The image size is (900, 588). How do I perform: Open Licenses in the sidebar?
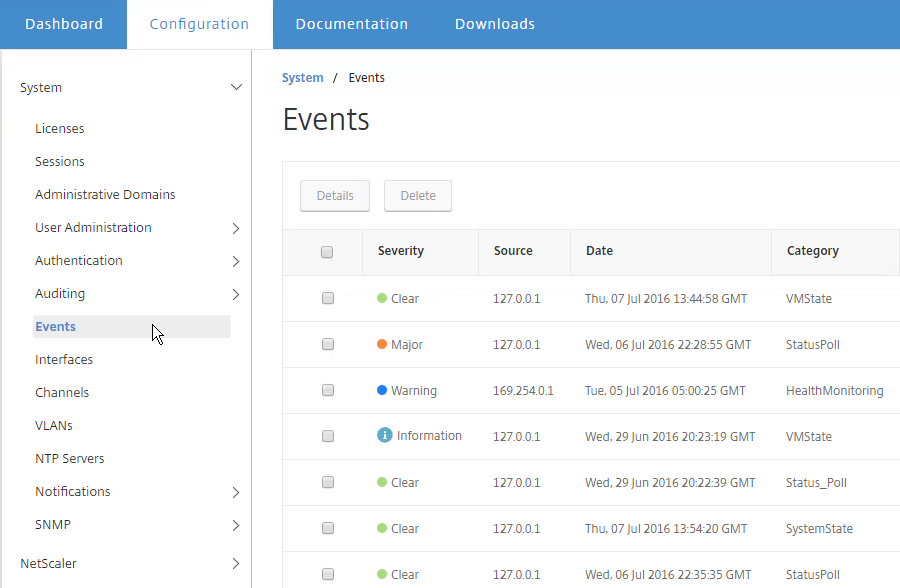coord(60,129)
